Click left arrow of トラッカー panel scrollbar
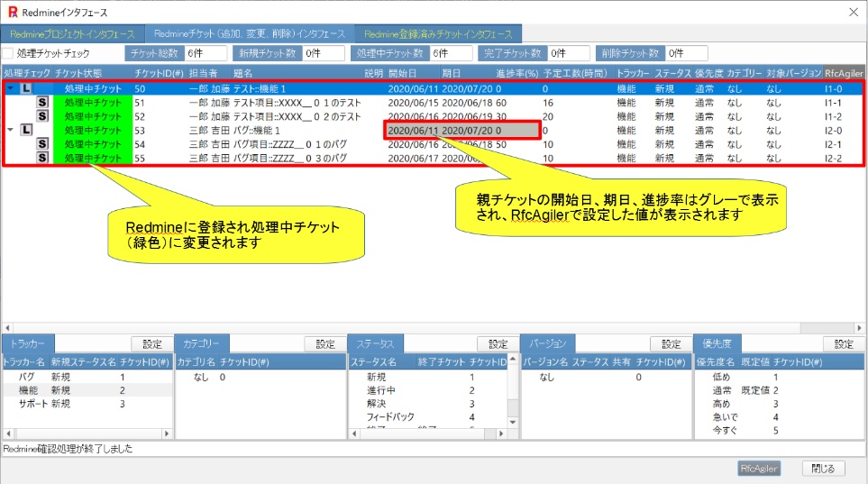Image resolution: width=868 pixels, height=484 pixels. pos(8,434)
